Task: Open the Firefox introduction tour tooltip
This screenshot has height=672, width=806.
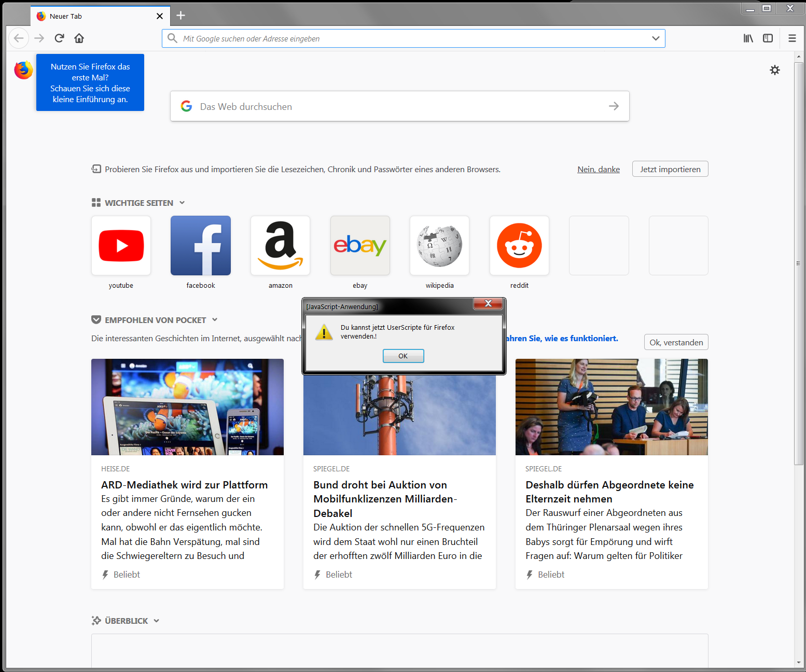Action: (90, 82)
